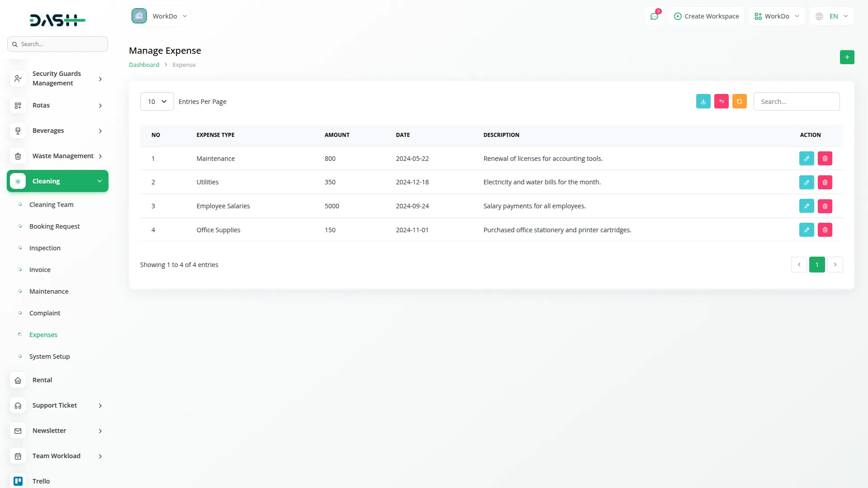The height and width of the screenshot is (488, 868).
Task: Go to the Dashboard breadcrumb link
Action: coord(144,65)
